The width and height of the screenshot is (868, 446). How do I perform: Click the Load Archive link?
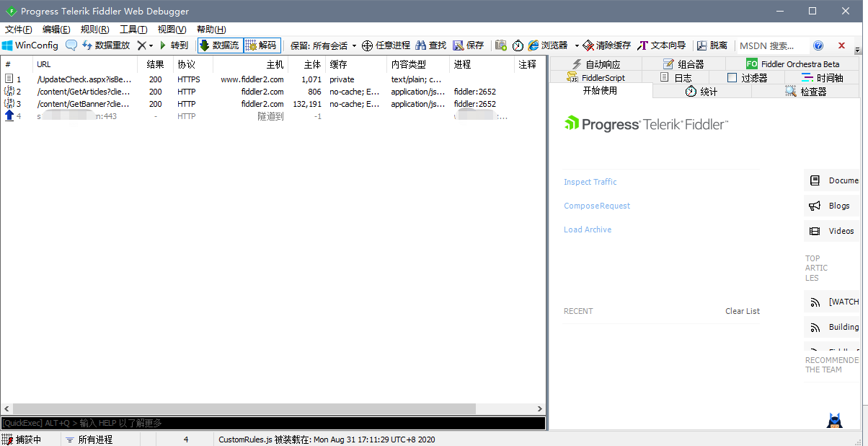tap(588, 229)
